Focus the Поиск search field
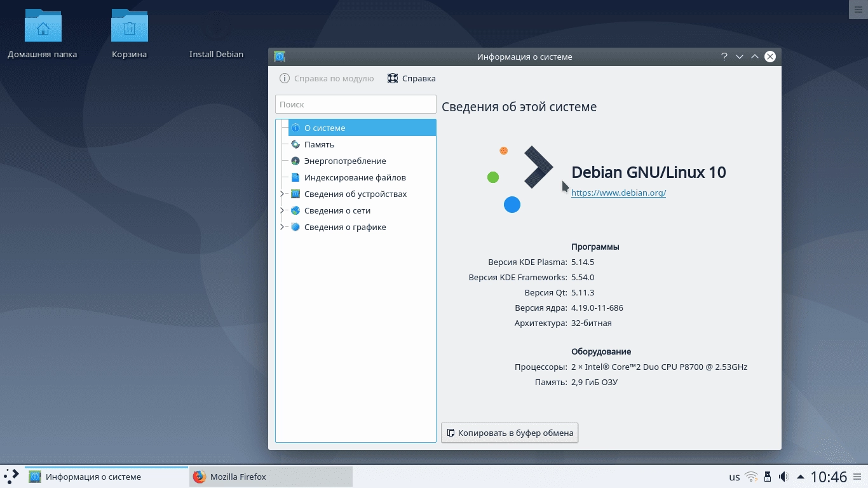 [x=356, y=104]
